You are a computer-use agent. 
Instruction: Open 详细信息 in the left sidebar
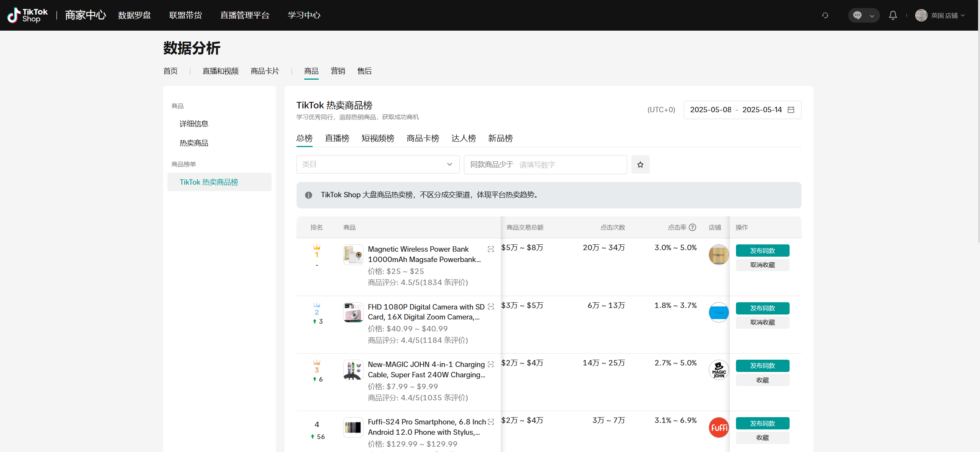click(194, 124)
